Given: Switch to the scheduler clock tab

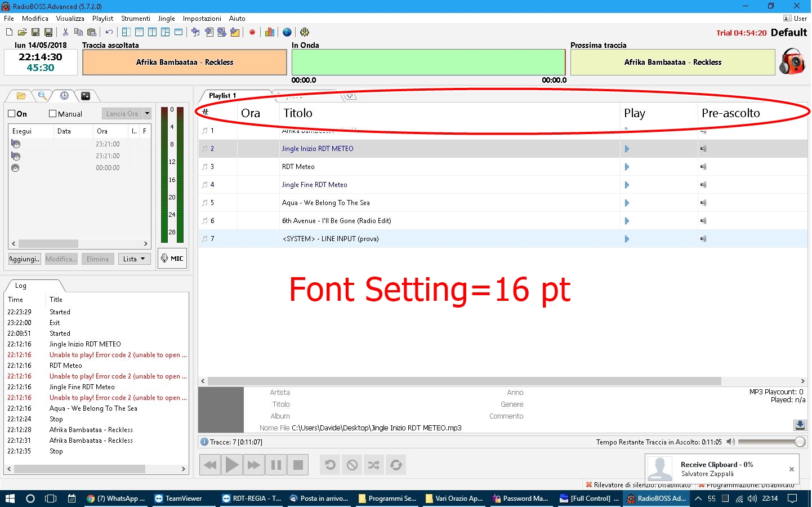Looking at the screenshot, I should coord(64,96).
